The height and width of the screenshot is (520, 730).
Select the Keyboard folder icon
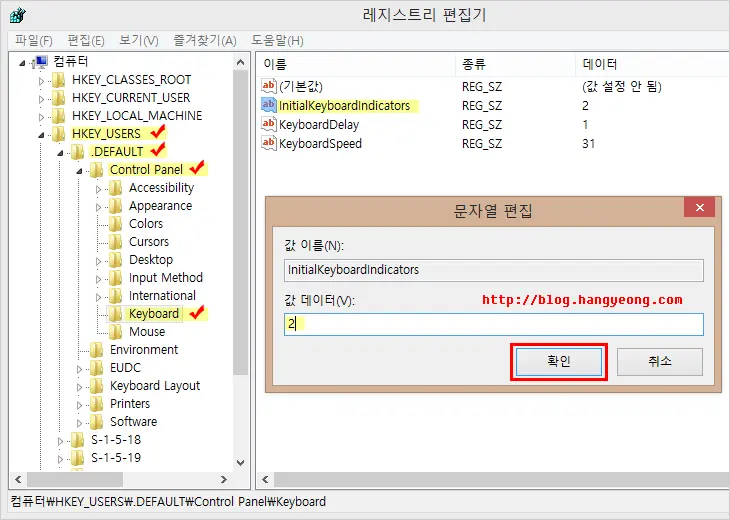[115, 314]
